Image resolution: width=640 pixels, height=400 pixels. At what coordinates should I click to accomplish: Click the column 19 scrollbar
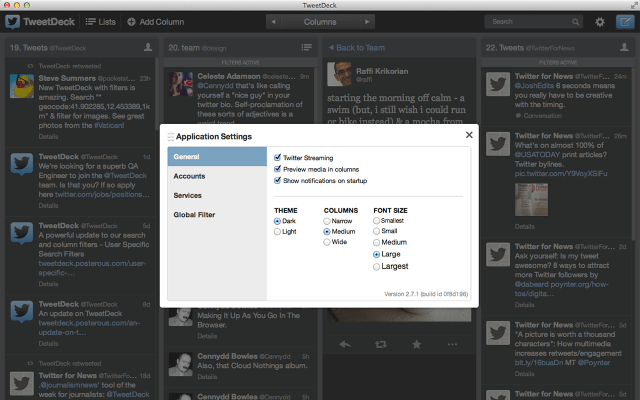(x=156, y=94)
